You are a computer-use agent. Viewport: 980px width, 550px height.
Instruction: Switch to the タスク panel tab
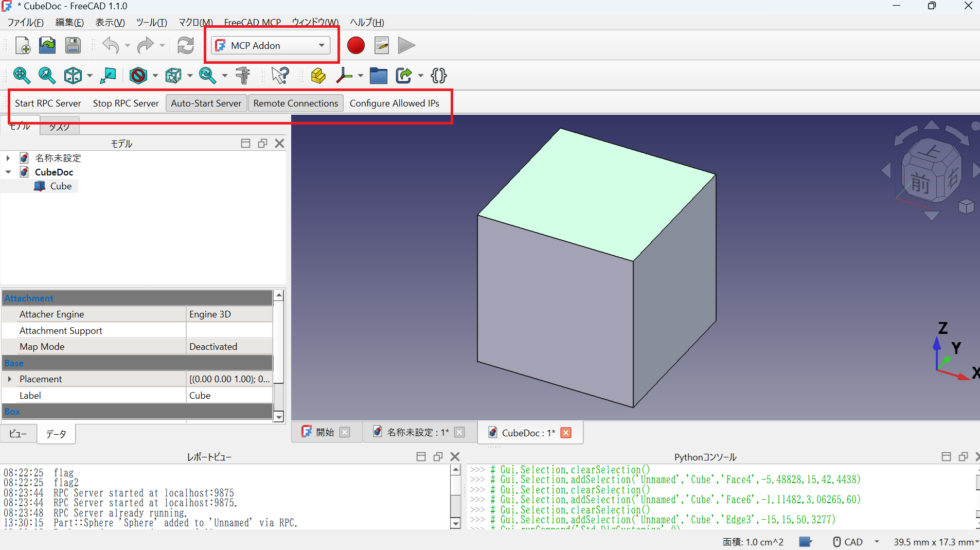(x=60, y=127)
